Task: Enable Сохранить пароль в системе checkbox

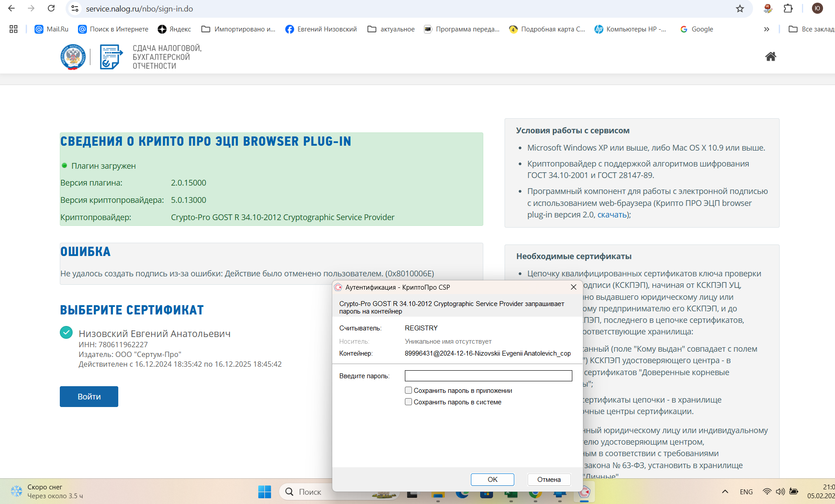Action: point(408,402)
